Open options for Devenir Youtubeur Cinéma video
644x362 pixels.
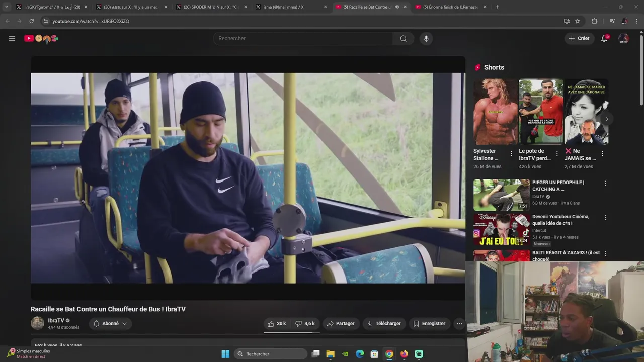[x=606, y=218]
